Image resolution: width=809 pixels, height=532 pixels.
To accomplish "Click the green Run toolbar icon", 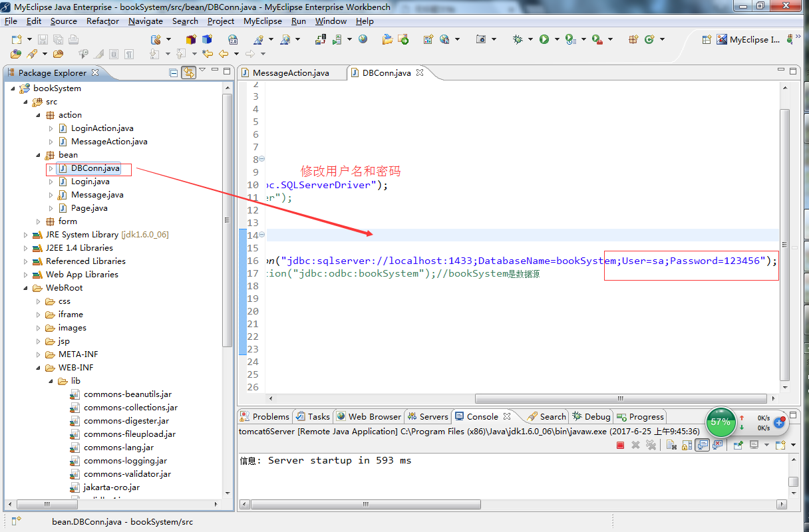I will (x=544, y=40).
